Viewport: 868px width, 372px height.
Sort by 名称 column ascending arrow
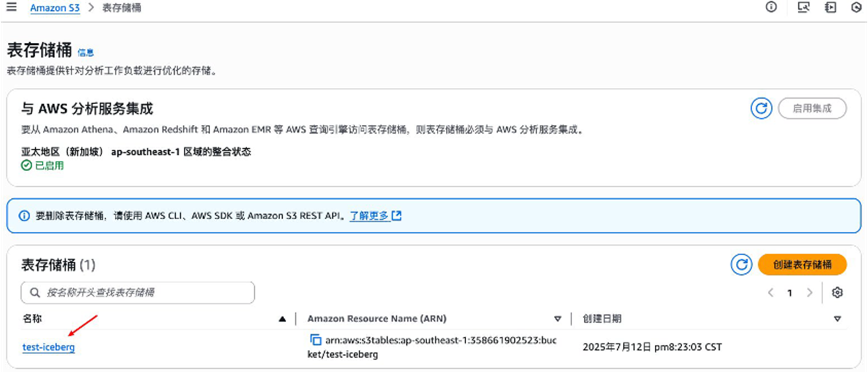(x=282, y=319)
